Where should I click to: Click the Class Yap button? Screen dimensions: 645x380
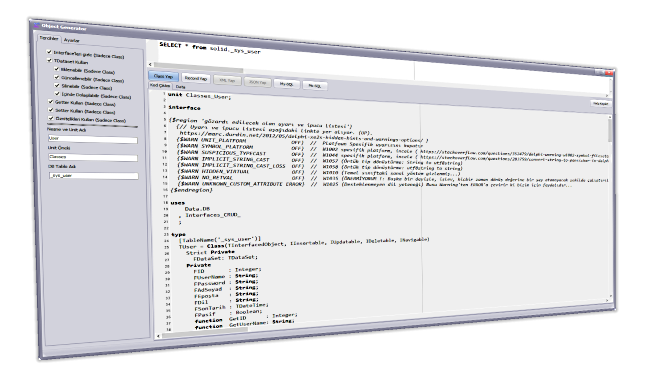coord(163,76)
